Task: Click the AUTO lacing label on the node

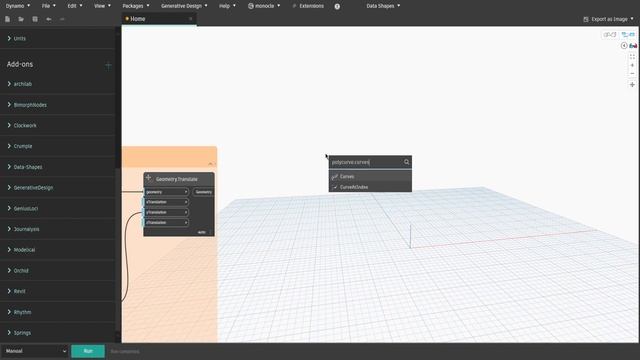Action: coord(202,232)
